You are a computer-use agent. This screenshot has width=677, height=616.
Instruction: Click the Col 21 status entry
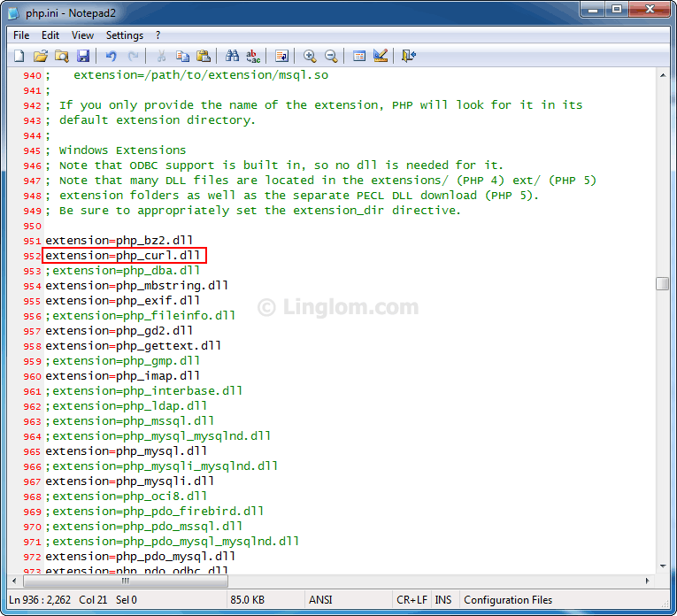(x=93, y=600)
